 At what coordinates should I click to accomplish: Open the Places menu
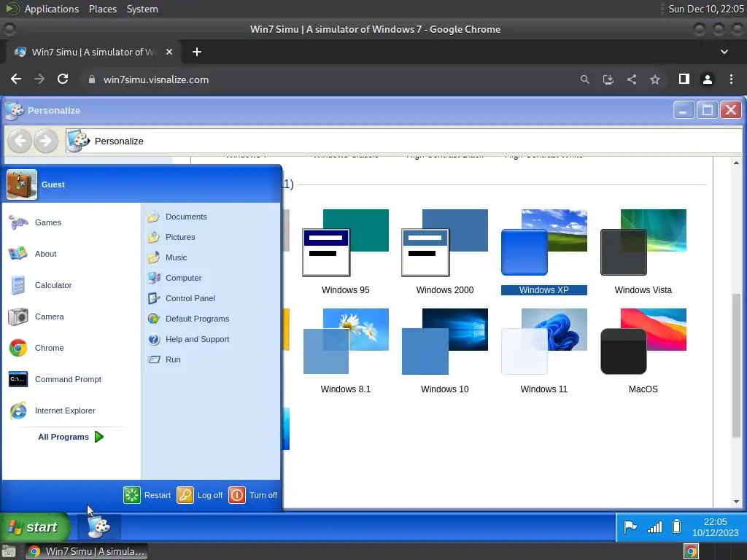coord(102,9)
